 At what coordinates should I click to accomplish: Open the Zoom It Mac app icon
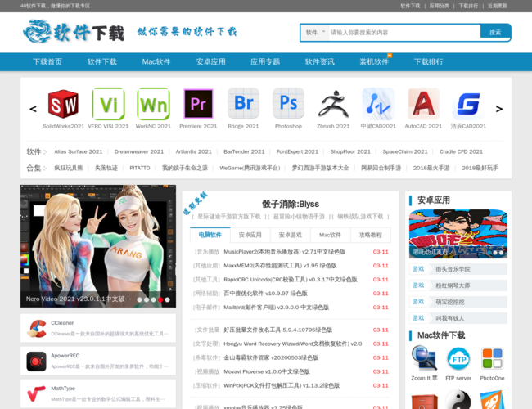tap(424, 358)
